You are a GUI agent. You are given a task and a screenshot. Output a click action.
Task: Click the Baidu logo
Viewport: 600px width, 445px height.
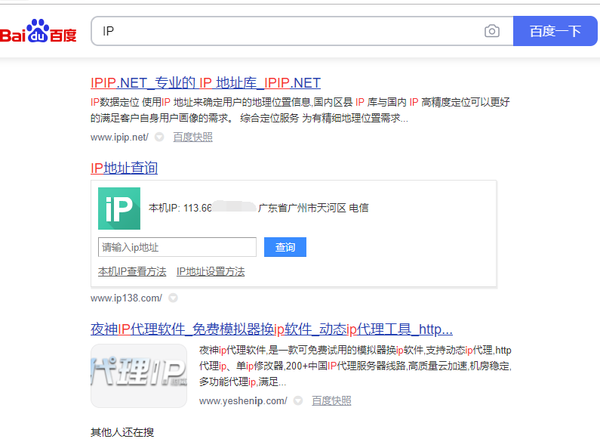pos(38,31)
